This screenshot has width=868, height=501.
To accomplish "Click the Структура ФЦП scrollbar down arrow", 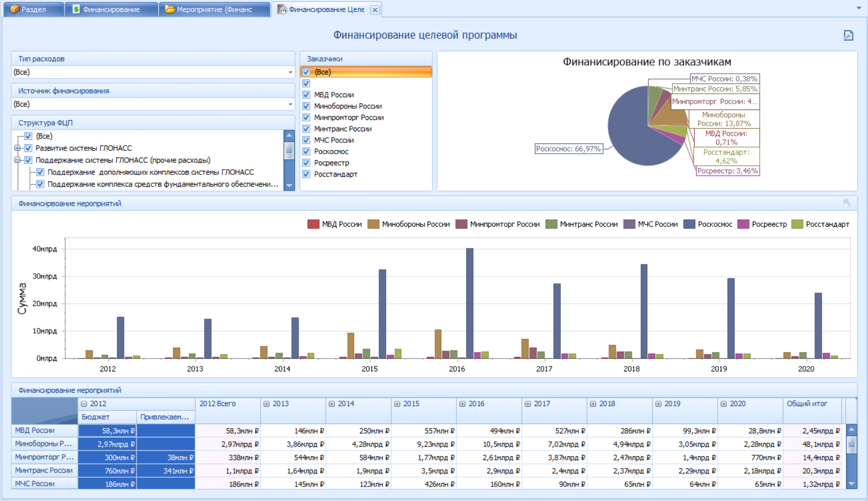I will 289,186.
